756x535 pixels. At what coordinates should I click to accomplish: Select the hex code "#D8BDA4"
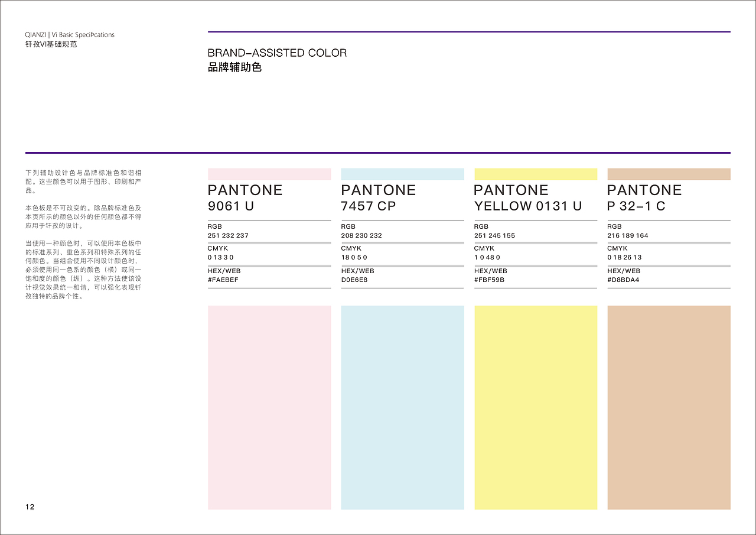(623, 280)
